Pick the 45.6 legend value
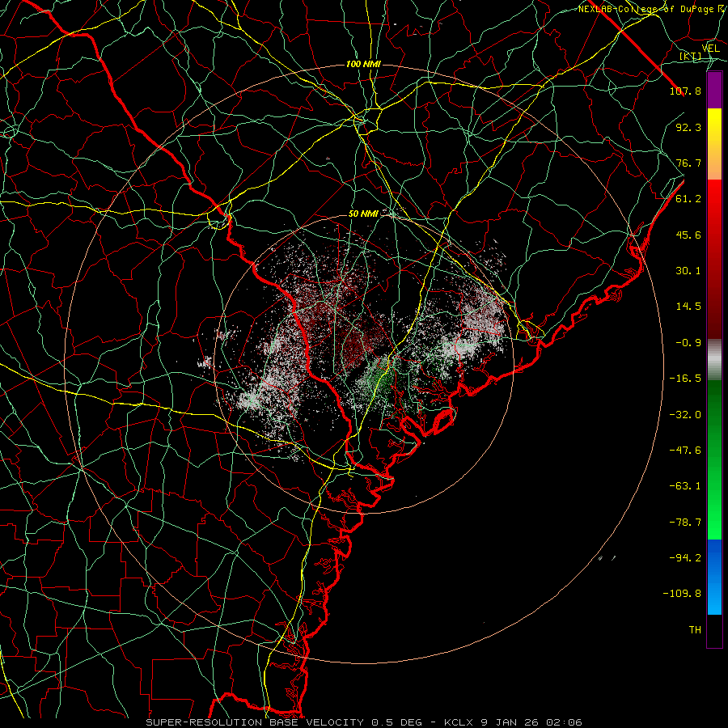The width and height of the screenshot is (728, 728). [x=688, y=235]
